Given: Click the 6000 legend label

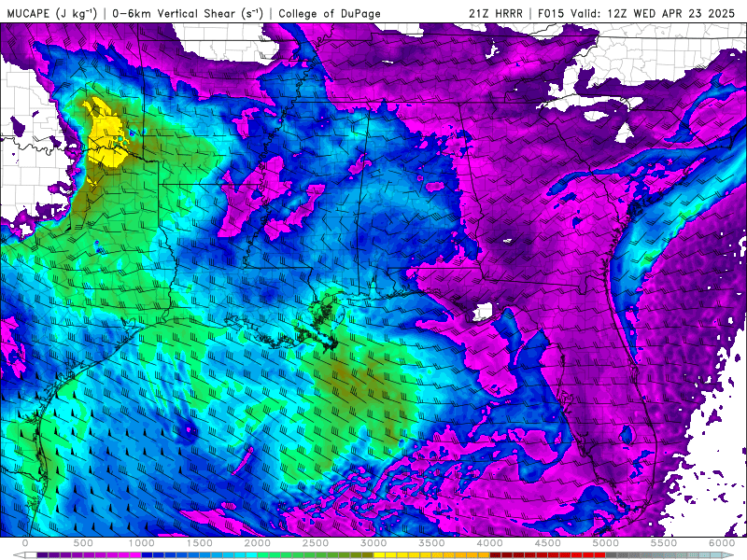Looking at the screenshot, I should coord(722,543).
